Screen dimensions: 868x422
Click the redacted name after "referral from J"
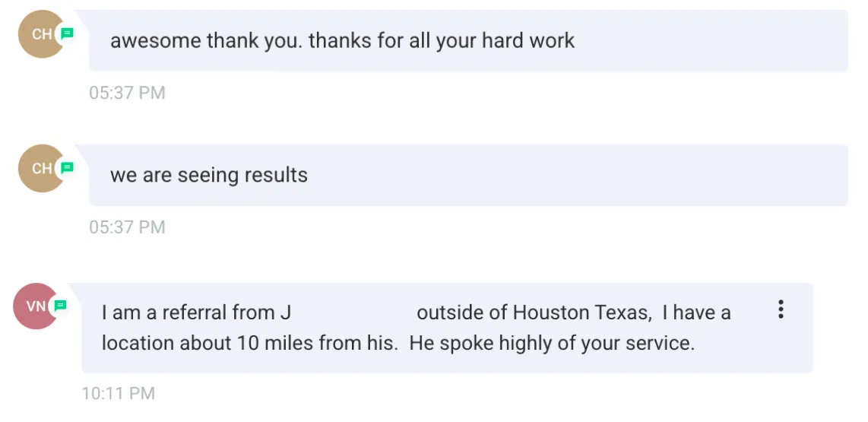(x=354, y=313)
